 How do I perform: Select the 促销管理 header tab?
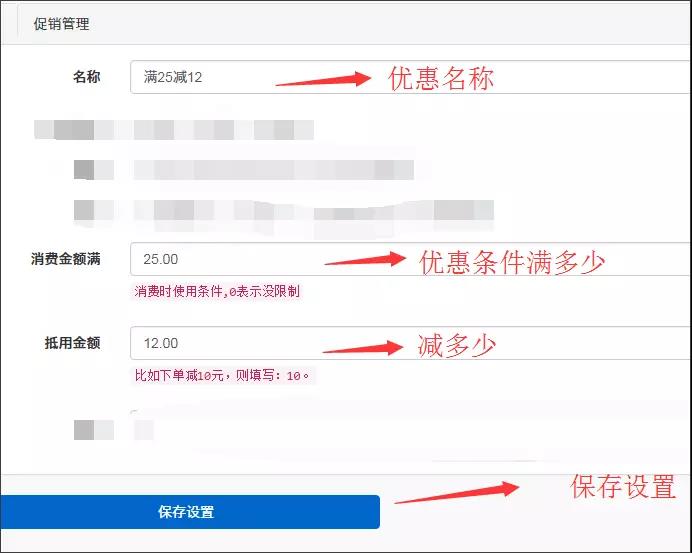point(61,24)
